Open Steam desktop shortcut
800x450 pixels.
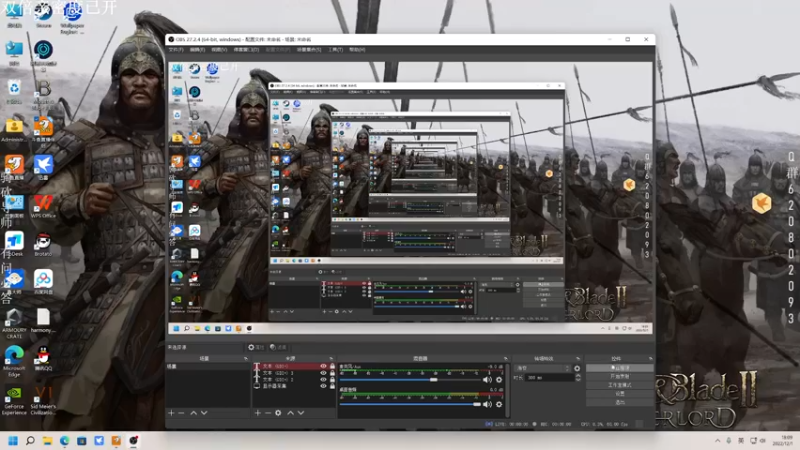coord(43,15)
